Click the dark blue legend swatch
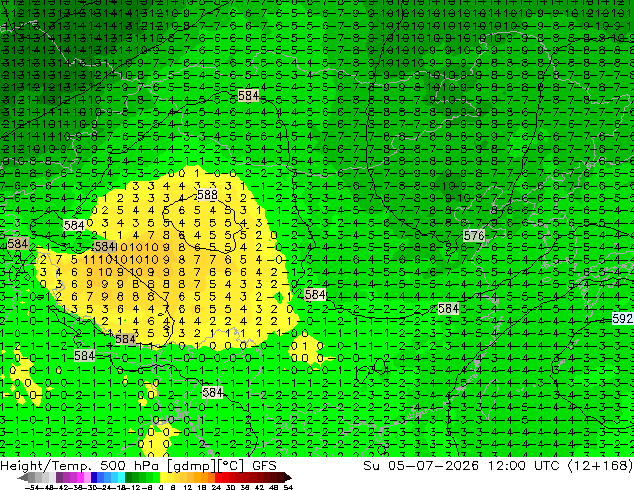634x490 pixels. (94, 478)
